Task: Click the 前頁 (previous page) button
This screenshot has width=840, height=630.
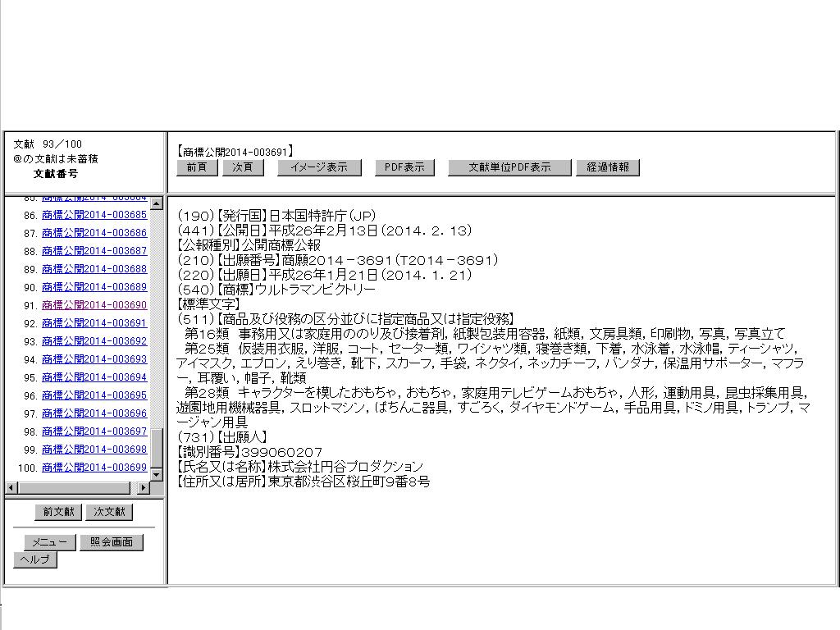Action: (x=197, y=167)
